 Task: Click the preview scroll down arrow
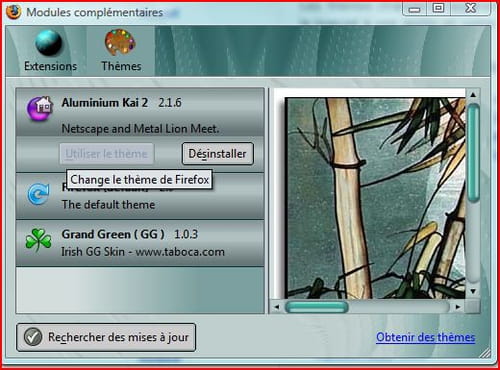coord(473,291)
